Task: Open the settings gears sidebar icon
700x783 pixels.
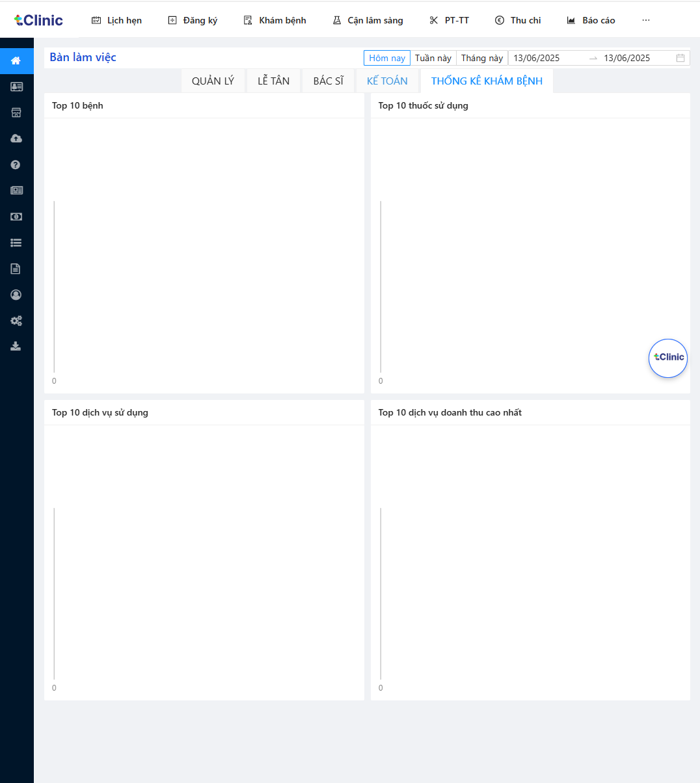Action: point(16,321)
